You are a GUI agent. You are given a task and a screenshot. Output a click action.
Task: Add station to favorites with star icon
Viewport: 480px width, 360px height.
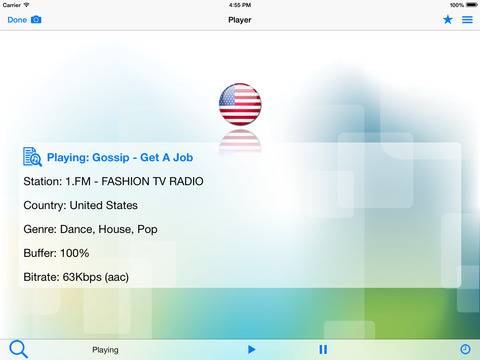[448, 20]
